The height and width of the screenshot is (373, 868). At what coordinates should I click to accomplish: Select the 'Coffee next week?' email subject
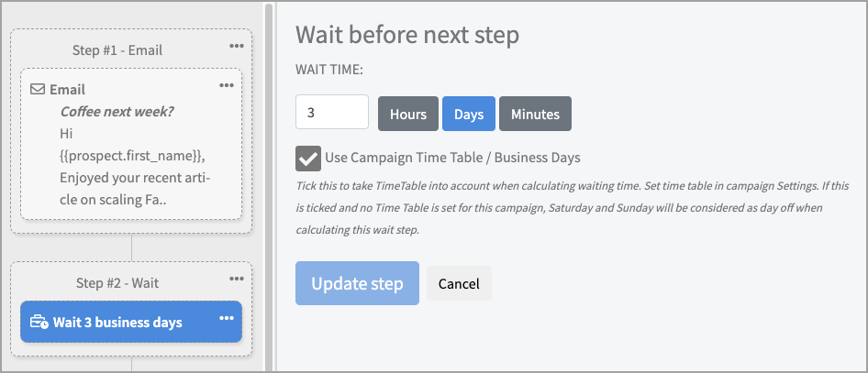click(x=117, y=112)
